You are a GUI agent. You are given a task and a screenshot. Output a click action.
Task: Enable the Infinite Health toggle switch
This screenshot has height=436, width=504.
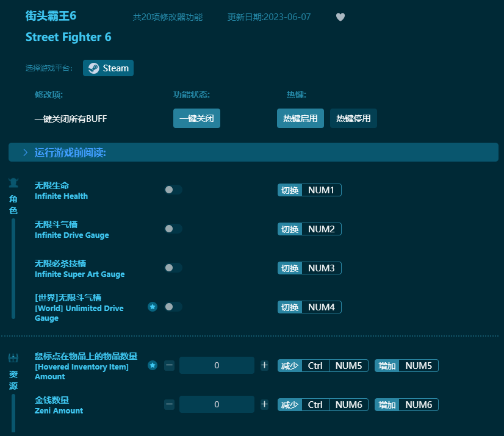(x=173, y=190)
